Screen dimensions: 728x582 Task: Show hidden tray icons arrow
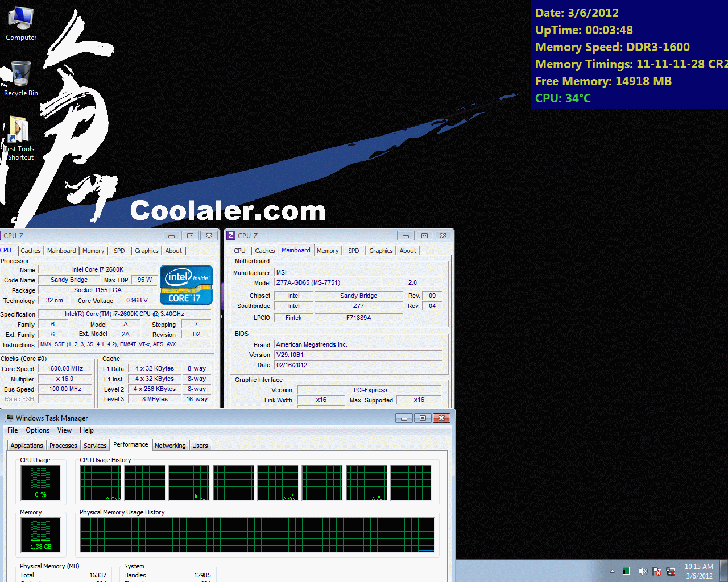click(612, 571)
